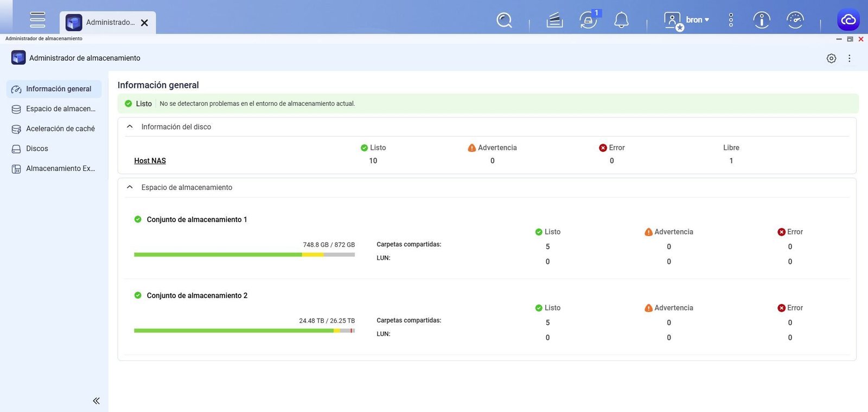This screenshot has width=868, height=412.
Task: Open external devices icon with badge
Action: click(x=589, y=20)
